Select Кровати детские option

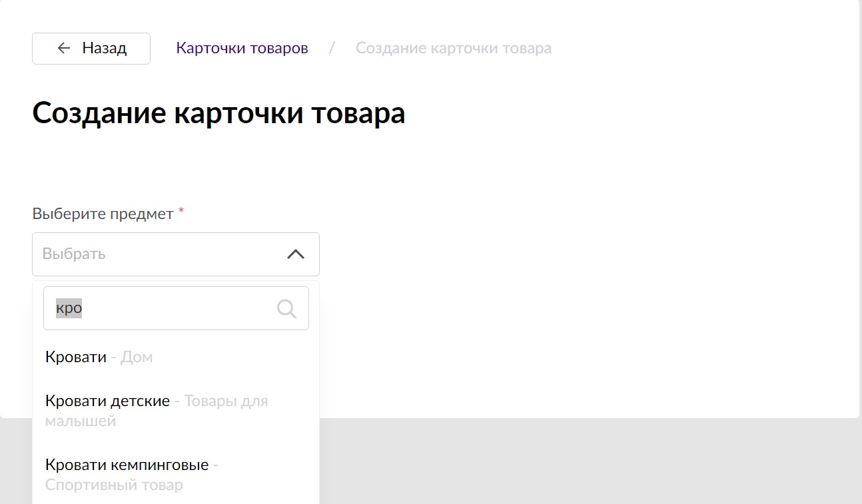[176, 411]
